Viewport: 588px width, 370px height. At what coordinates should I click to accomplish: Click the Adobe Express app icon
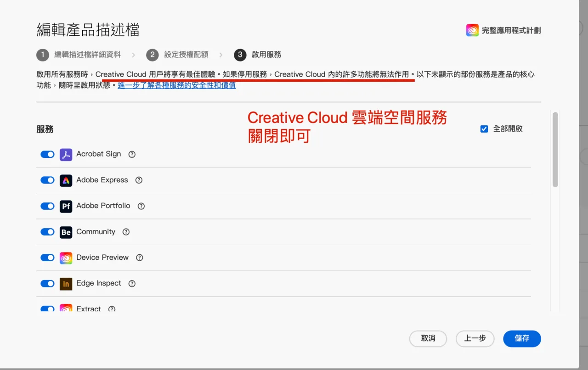[x=66, y=180]
